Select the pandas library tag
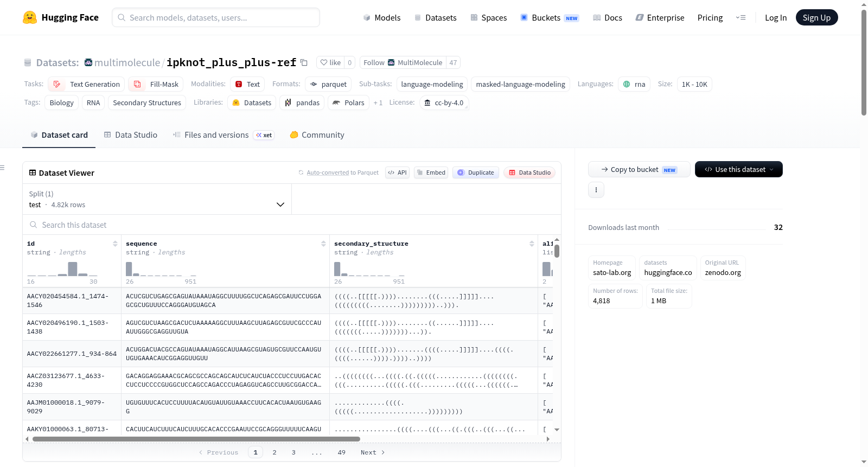 (x=302, y=103)
